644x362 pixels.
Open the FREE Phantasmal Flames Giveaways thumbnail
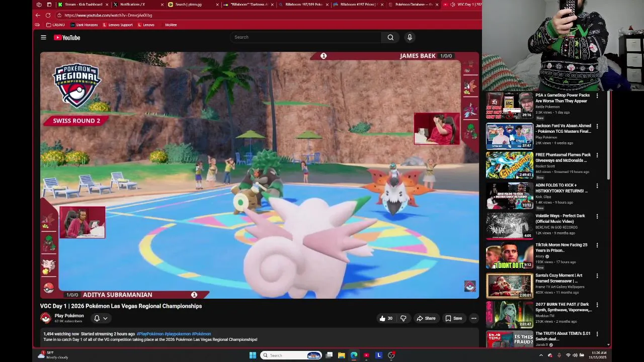pos(509,165)
